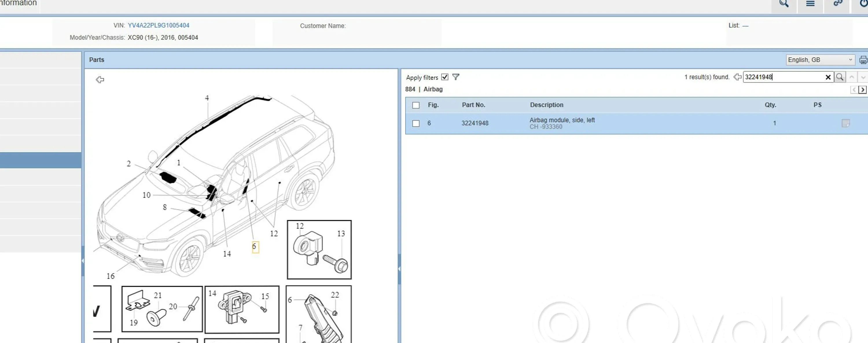Click the top bar magnifier search icon

tap(784, 4)
